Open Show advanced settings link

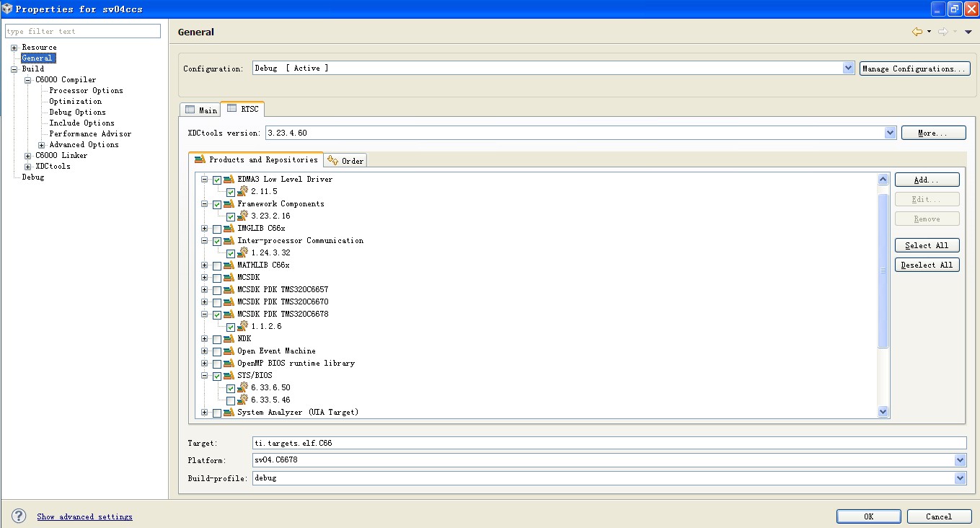(84, 516)
